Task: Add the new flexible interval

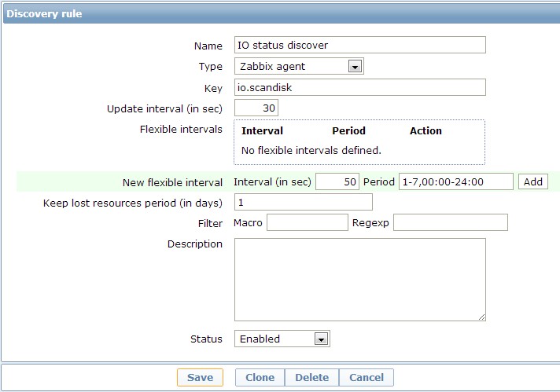Action: click(532, 181)
